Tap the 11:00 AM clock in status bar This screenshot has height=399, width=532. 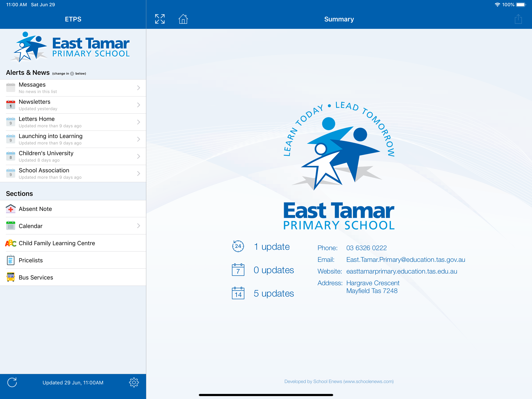pos(16,4)
